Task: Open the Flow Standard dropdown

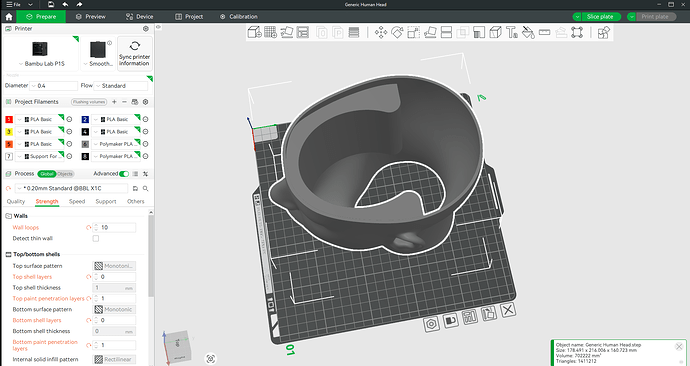Action: click(x=121, y=86)
